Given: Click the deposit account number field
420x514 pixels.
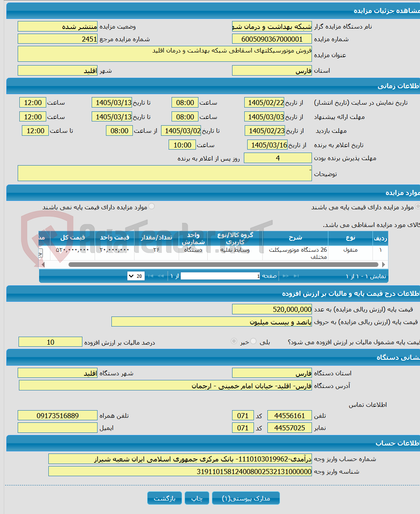Looking at the screenshot, I should 180,459.
